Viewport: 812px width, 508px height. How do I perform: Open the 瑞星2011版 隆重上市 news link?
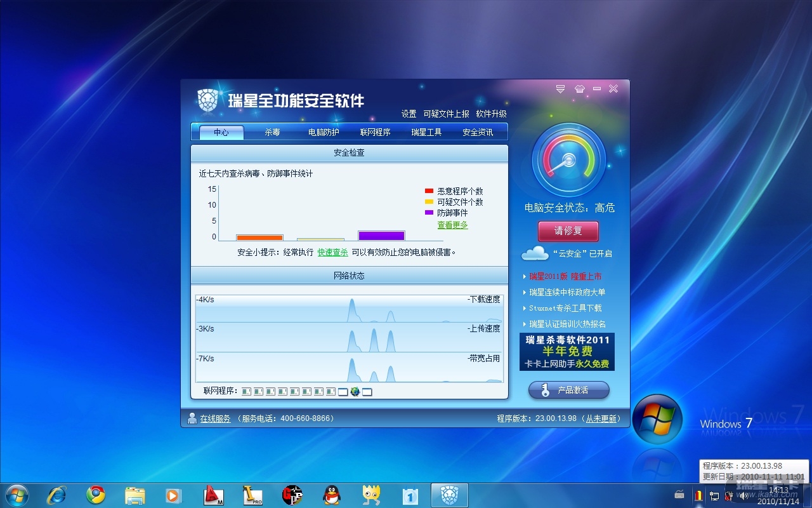565,276
